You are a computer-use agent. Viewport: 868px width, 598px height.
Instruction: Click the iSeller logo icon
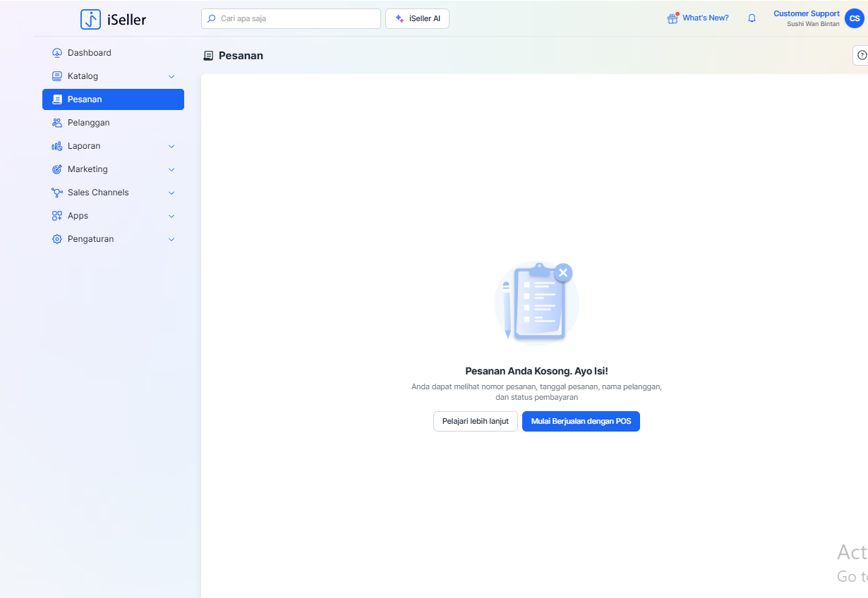tap(90, 19)
